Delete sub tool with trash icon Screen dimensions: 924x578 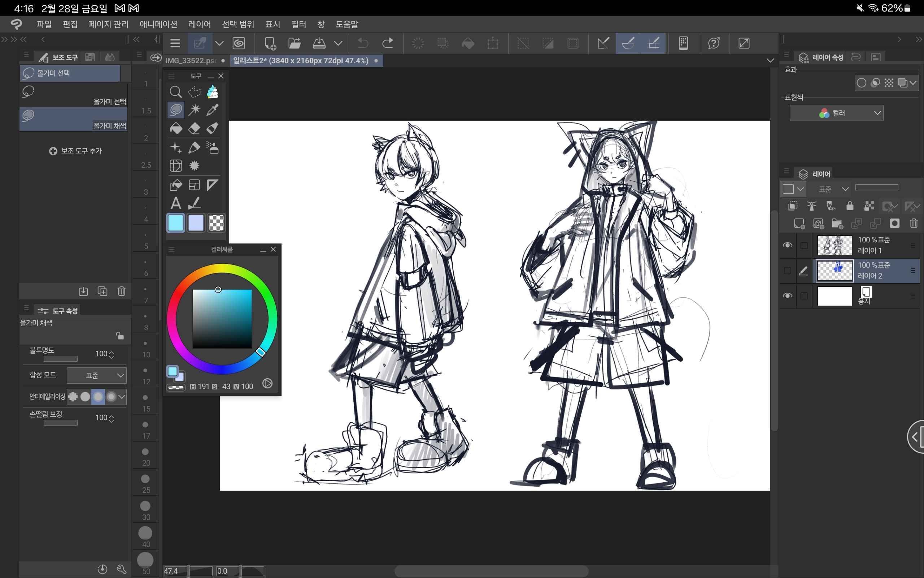pyautogui.click(x=121, y=291)
